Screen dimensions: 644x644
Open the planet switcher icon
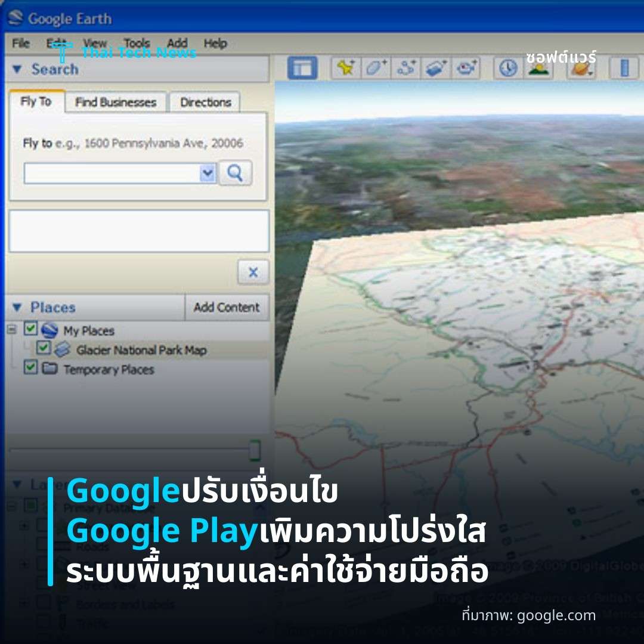582,69
